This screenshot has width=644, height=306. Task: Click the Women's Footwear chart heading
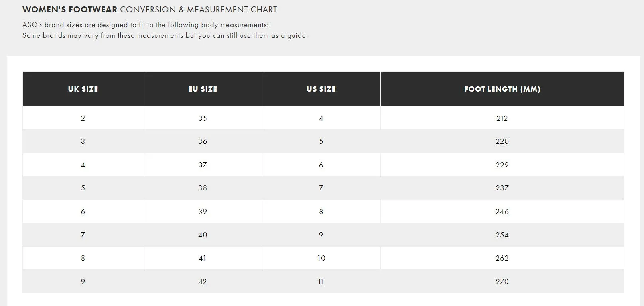coord(150,10)
